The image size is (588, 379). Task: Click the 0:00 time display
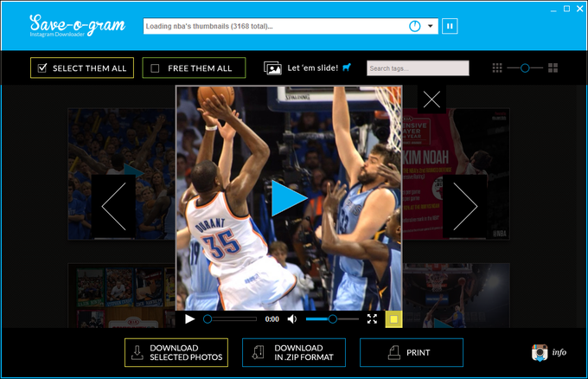tap(272, 319)
